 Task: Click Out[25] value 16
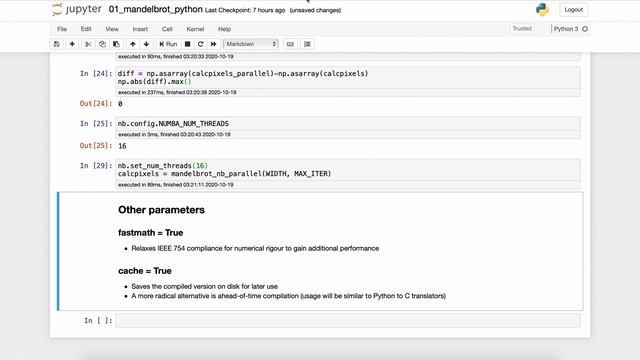[x=122, y=146]
